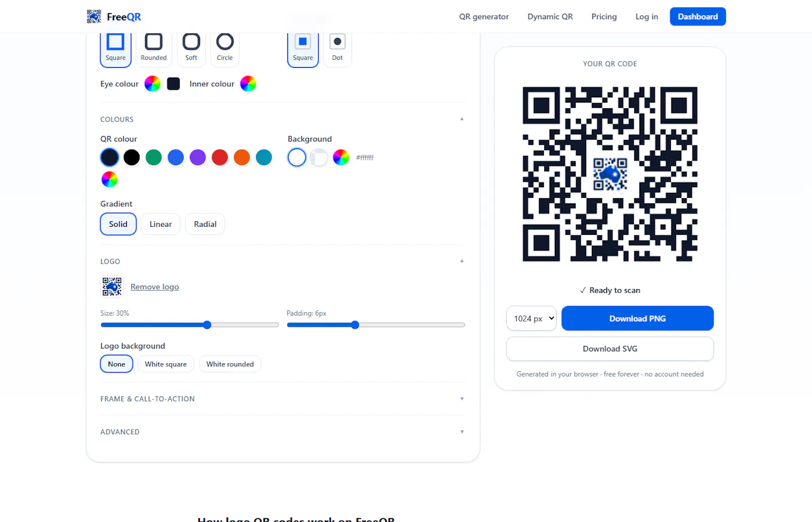Adjust the logo Size slider
Viewport: 812px width, 522px height.
(190, 325)
